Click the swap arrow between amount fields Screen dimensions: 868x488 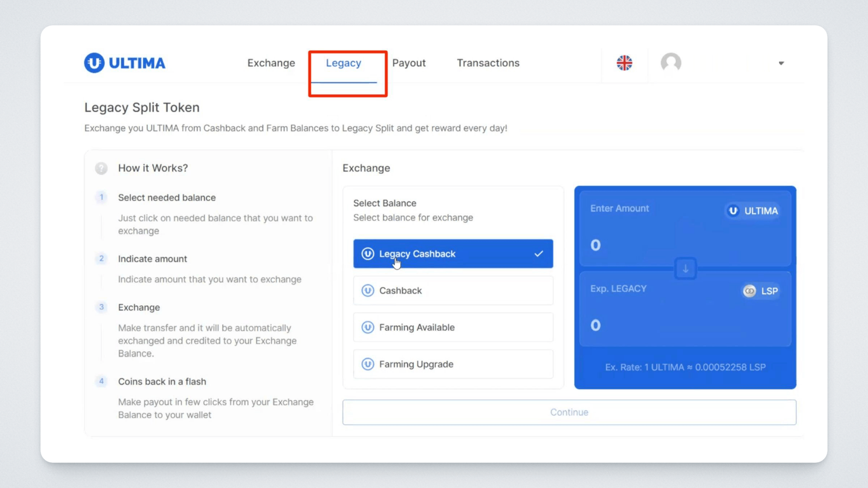tap(685, 269)
